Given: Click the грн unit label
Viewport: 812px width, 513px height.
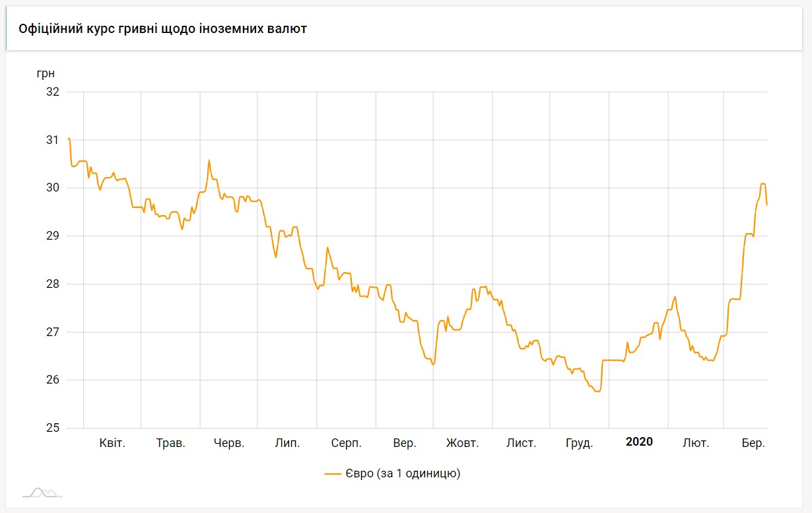Looking at the screenshot, I should (46, 73).
